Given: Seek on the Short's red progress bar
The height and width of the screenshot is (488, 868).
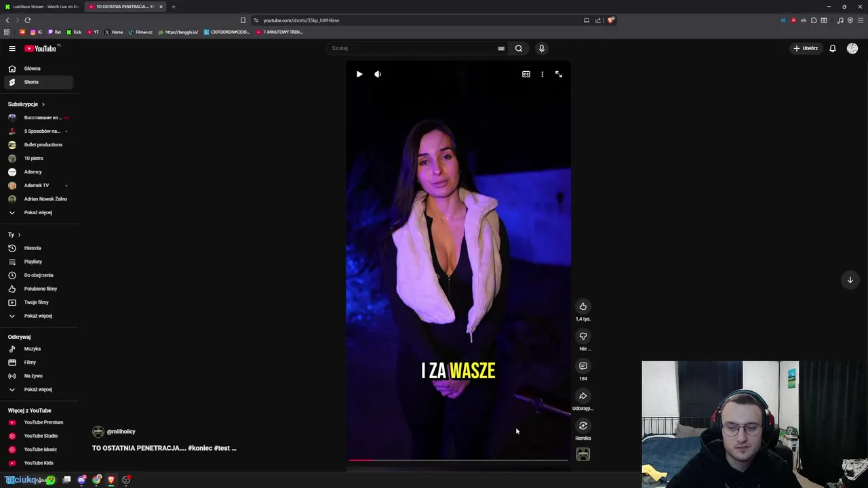Looking at the screenshot, I should [x=458, y=460].
